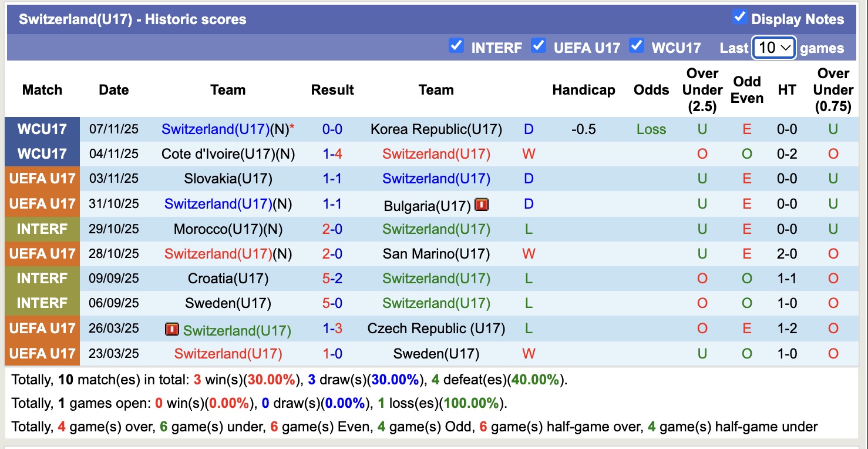Click the WCU17 label on 07/11/25 row

tap(42, 129)
